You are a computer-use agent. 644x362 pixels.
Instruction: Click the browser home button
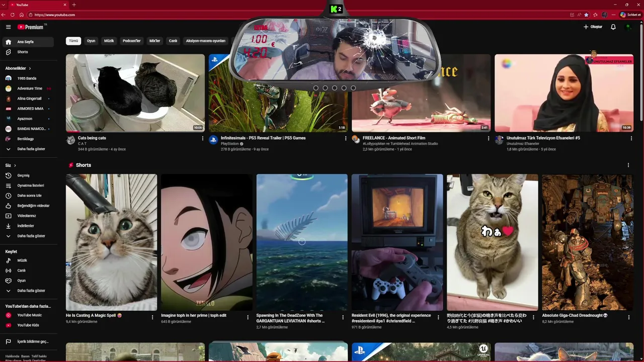[x=21, y=15]
